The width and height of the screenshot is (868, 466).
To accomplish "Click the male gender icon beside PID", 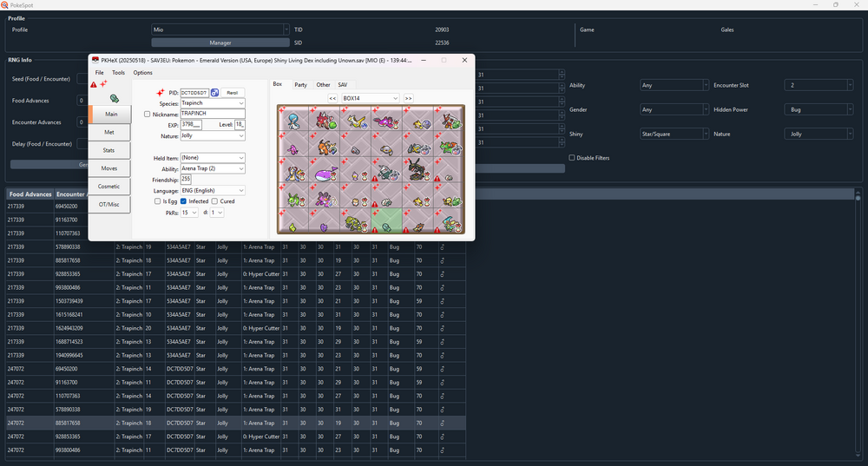I will coord(214,92).
